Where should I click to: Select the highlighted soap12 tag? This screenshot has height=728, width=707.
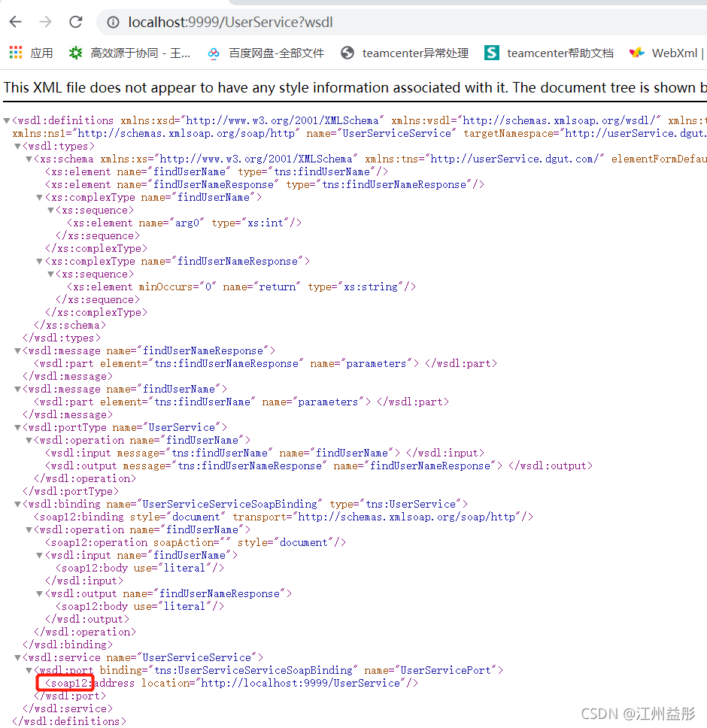(65, 683)
